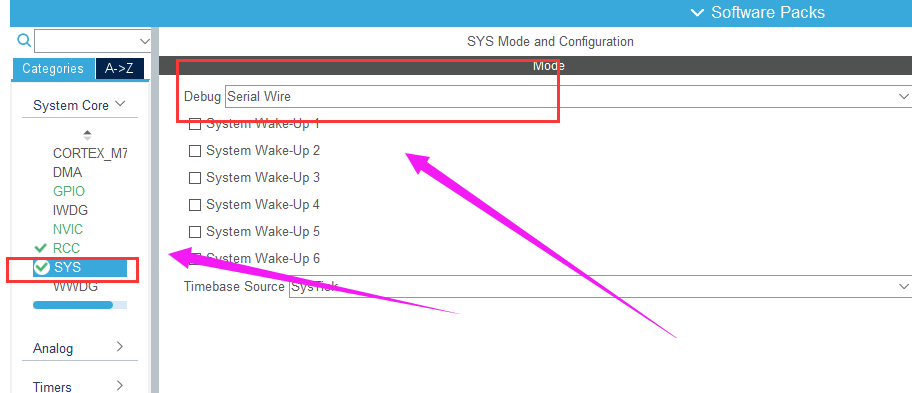The height and width of the screenshot is (393, 912).
Task: Switch to the A->Z tab
Action: 119,69
